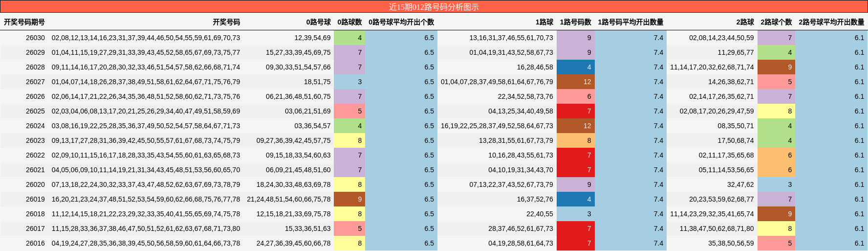Image resolution: width=868 pixels, height=251 pixels.
Task: Click red 1路号码数 cell 7 in row 26016
Action: coord(576,243)
